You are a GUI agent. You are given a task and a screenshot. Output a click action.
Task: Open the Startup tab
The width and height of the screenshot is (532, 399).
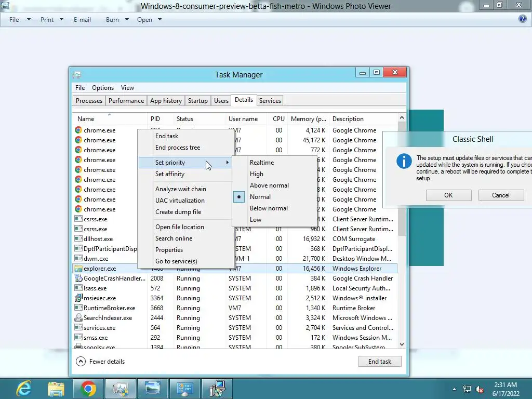[x=198, y=101]
